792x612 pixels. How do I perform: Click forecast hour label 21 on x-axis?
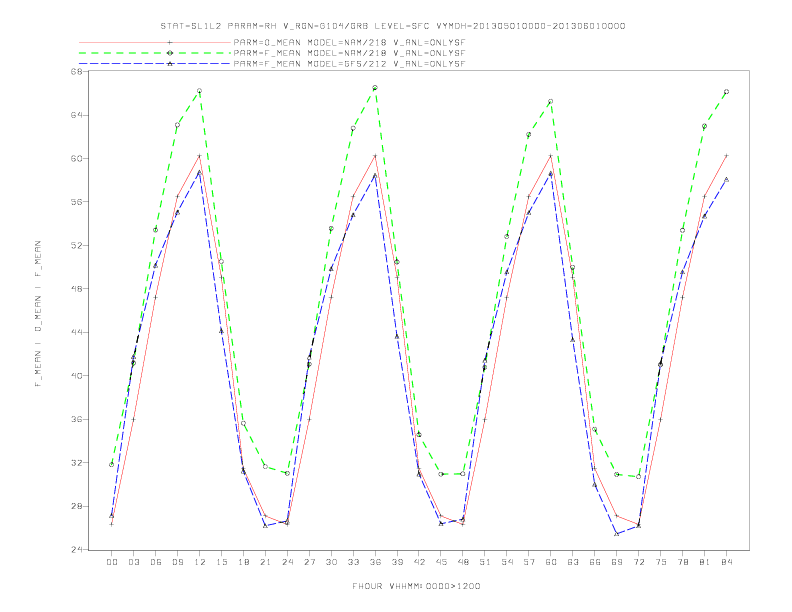265,562
